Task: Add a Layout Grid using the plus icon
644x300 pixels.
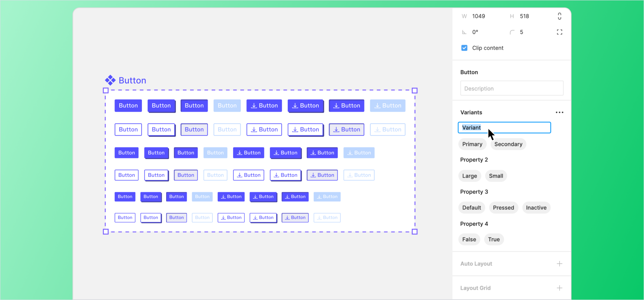Action: click(560, 288)
